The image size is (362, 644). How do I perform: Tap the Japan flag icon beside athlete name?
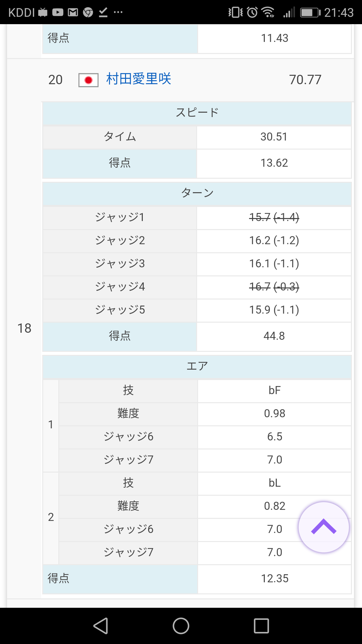(88, 80)
